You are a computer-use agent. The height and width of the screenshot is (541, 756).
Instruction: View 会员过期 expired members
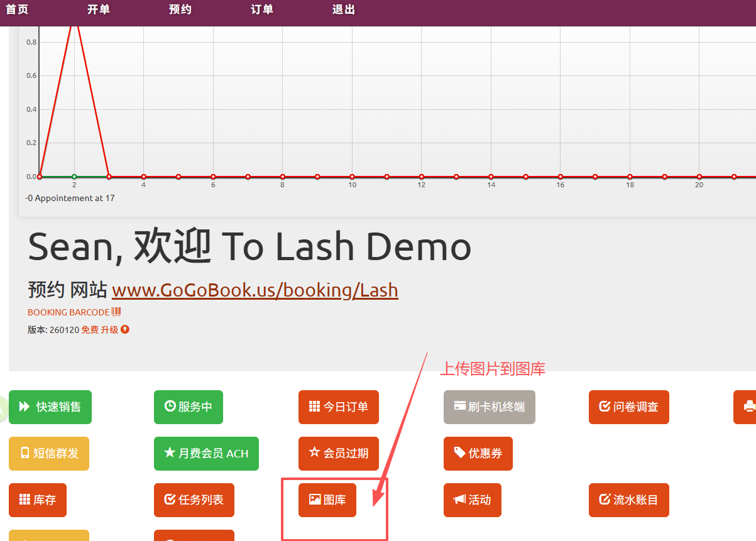click(x=339, y=454)
